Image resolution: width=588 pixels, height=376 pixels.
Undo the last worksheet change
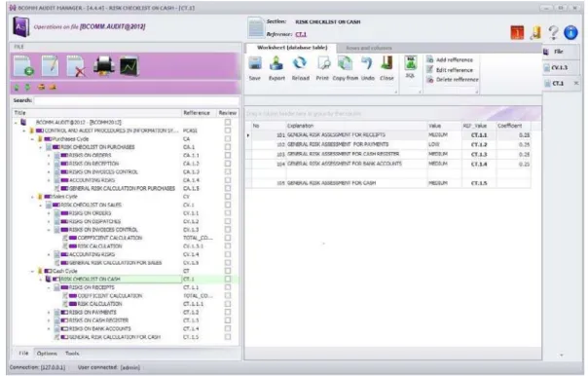point(367,63)
